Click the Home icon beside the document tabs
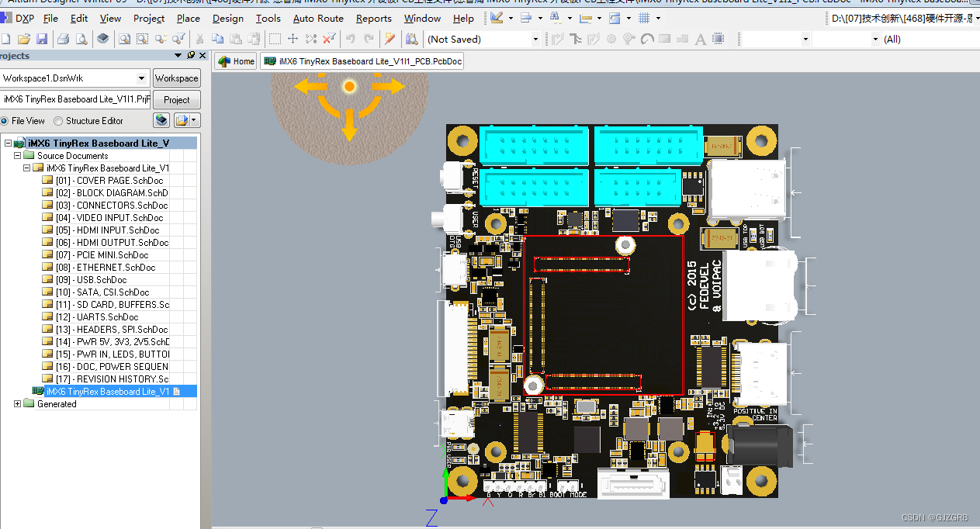This screenshot has height=529, width=980. pos(225,61)
